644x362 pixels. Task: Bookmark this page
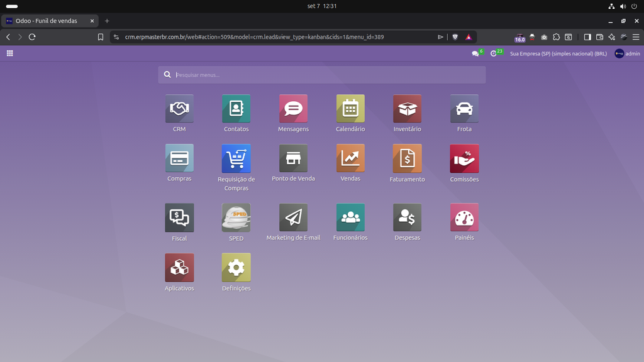[x=101, y=37]
